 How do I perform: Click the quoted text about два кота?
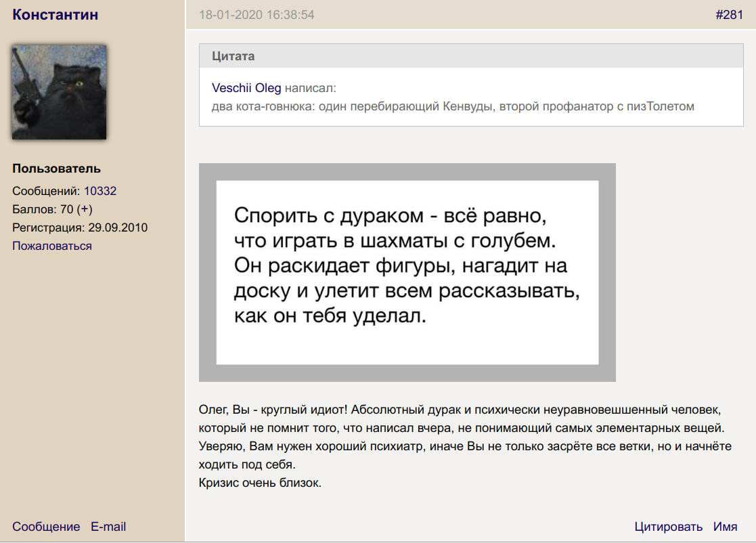coord(453,106)
